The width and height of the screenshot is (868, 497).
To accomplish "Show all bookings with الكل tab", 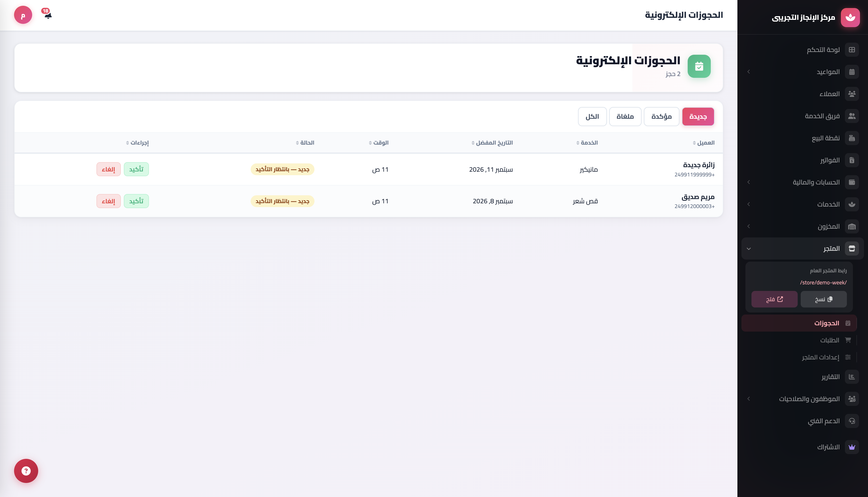I will tap(592, 116).
